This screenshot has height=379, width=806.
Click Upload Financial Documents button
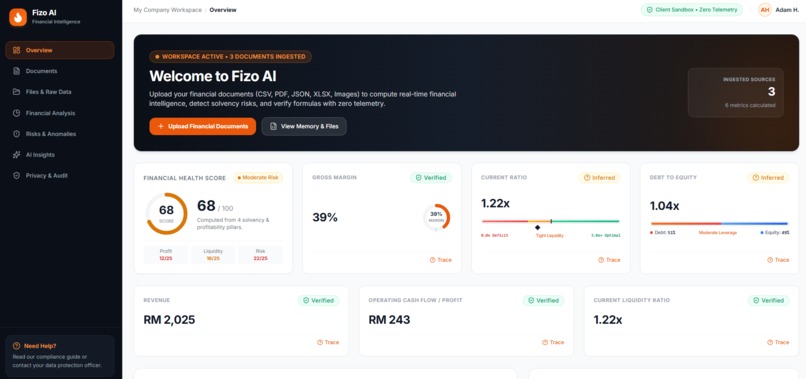[203, 126]
